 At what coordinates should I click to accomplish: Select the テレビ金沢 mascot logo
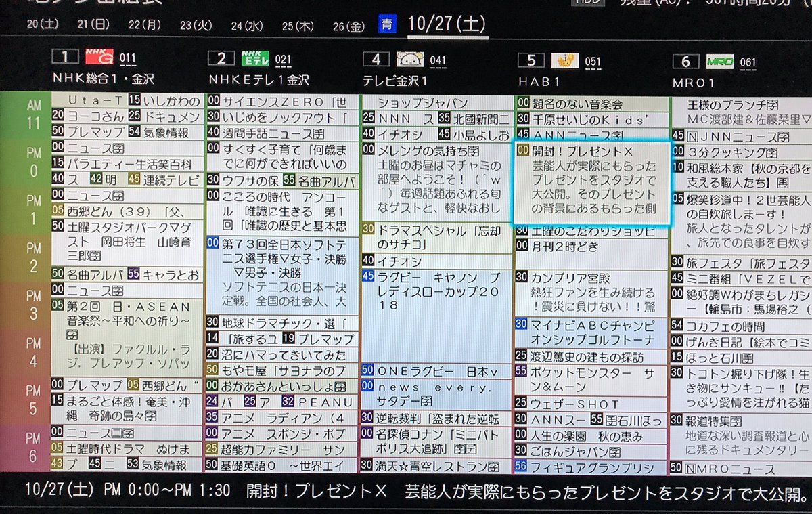click(410, 60)
